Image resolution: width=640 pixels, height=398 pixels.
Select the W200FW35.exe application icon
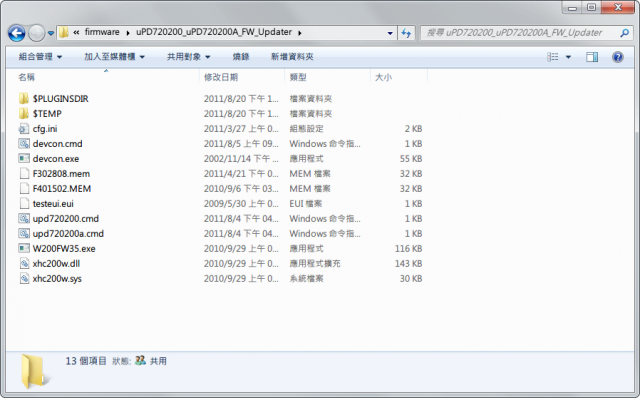point(24,248)
